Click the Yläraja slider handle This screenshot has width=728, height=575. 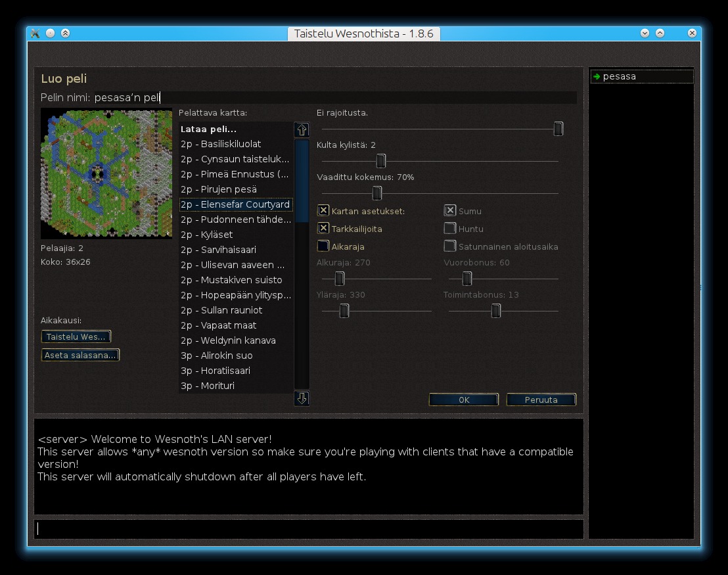[344, 311]
